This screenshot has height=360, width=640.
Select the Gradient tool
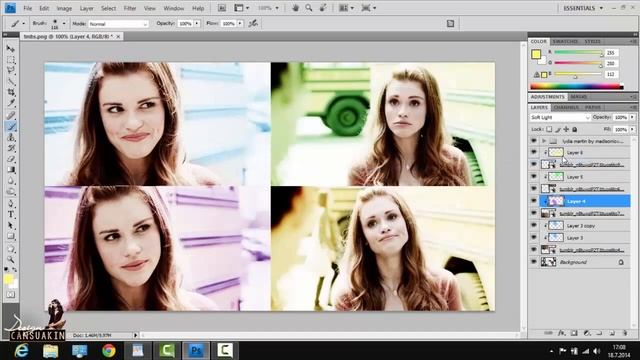click(x=11, y=170)
